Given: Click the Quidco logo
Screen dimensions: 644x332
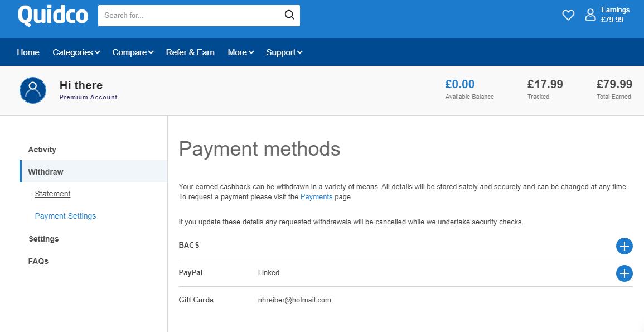Looking at the screenshot, I should coord(53,15).
